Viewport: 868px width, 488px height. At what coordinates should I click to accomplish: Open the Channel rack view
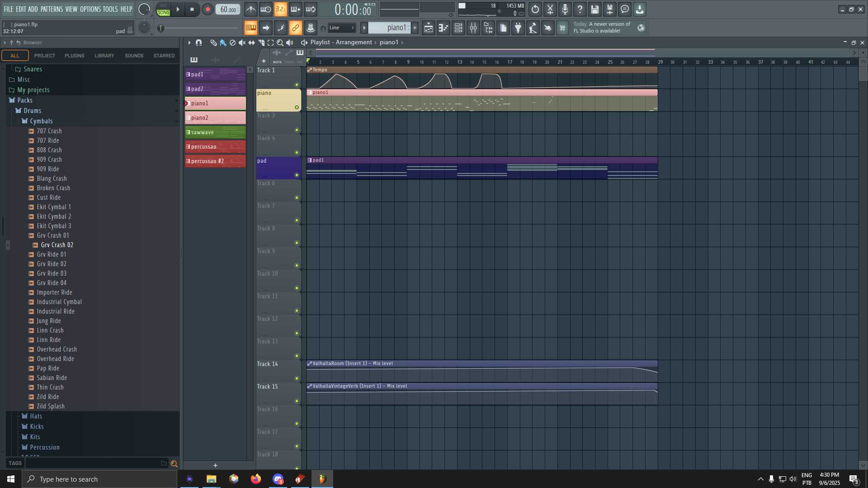[x=458, y=28]
